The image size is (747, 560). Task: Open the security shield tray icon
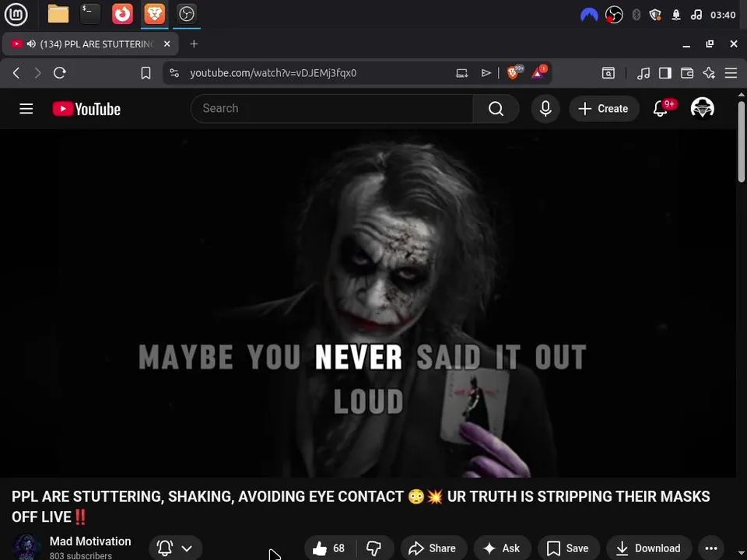655,15
